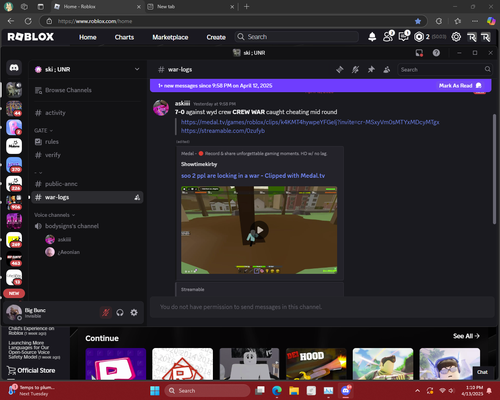
Task: Click askiiii message author avatar
Action: click(161, 108)
